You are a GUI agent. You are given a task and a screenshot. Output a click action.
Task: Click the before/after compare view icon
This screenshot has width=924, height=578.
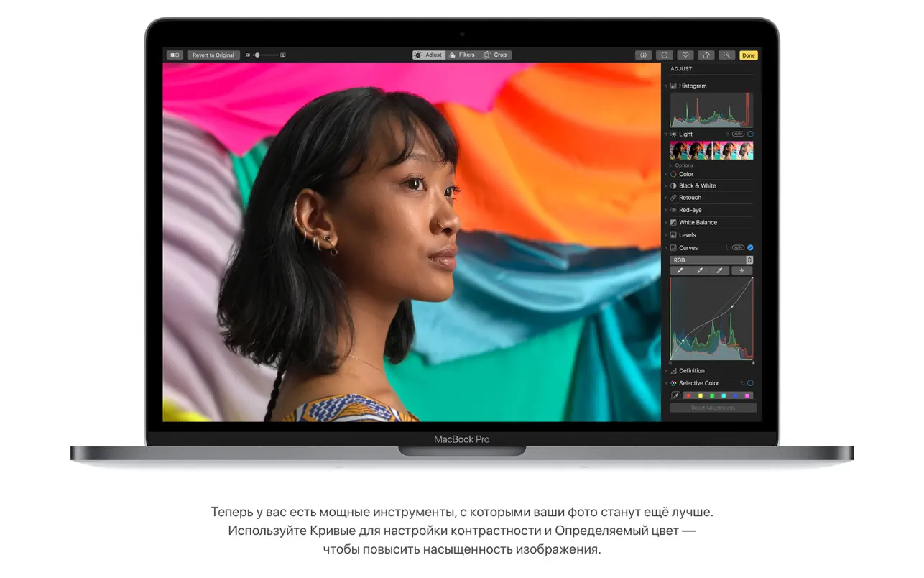tap(175, 55)
